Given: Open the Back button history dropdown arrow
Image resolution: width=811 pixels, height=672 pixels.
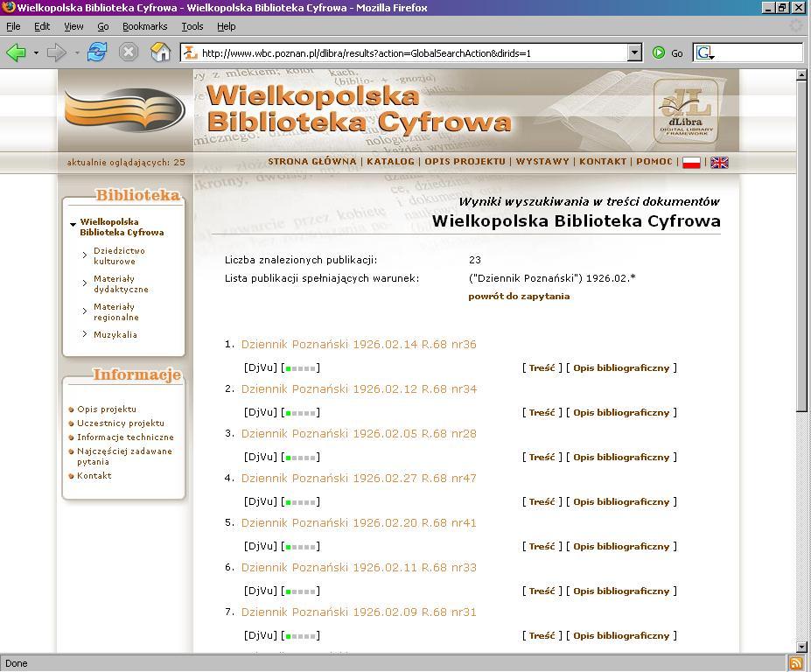Looking at the screenshot, I should pos(36,52).
